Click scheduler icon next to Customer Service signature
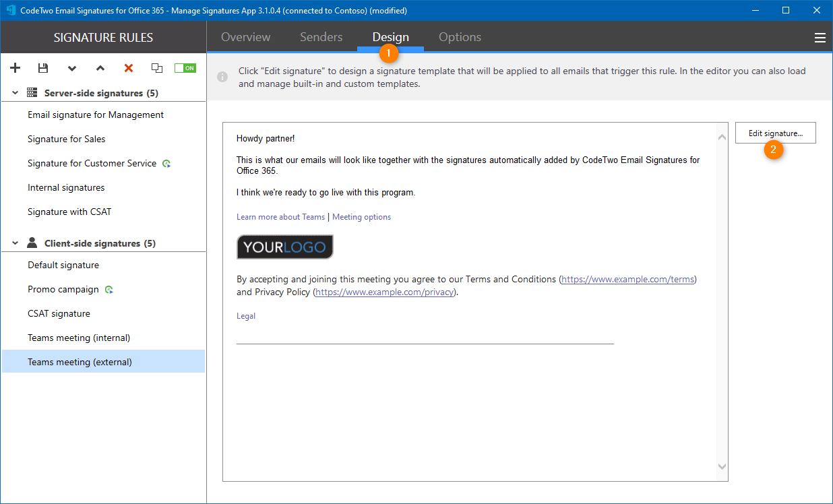The image size is (833, 504). [x=166, y=164]
